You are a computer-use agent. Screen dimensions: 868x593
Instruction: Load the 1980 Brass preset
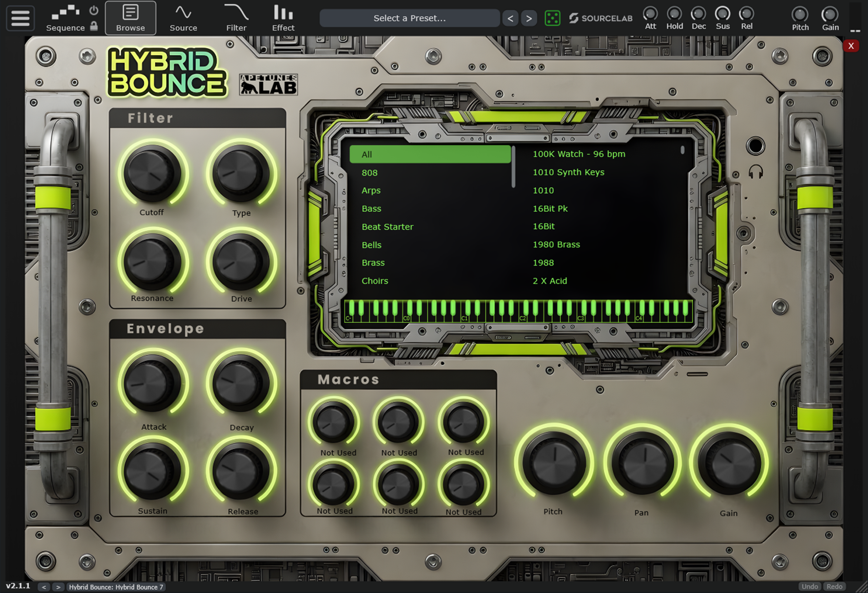point(556,244)
